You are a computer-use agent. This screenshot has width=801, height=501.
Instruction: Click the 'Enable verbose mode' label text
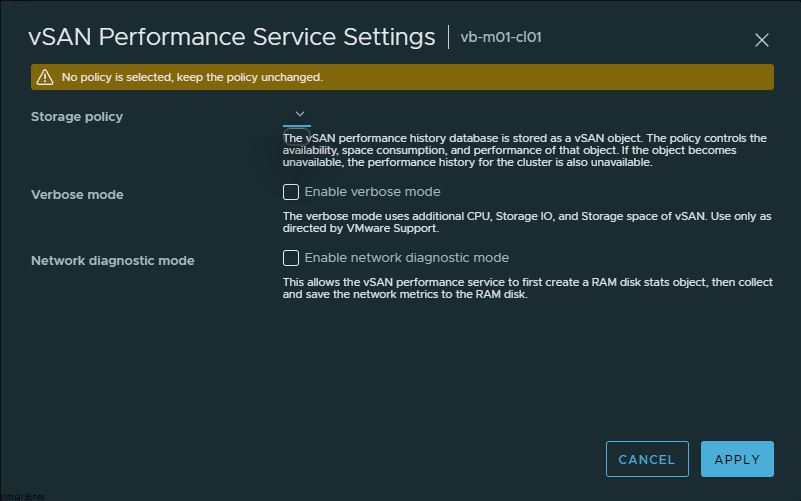point(372,192)
